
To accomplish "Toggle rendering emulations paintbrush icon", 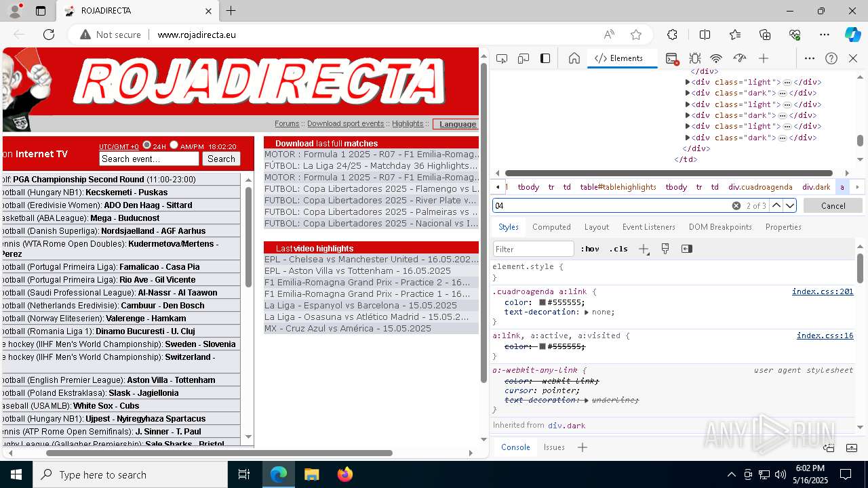I will point(665,249).
